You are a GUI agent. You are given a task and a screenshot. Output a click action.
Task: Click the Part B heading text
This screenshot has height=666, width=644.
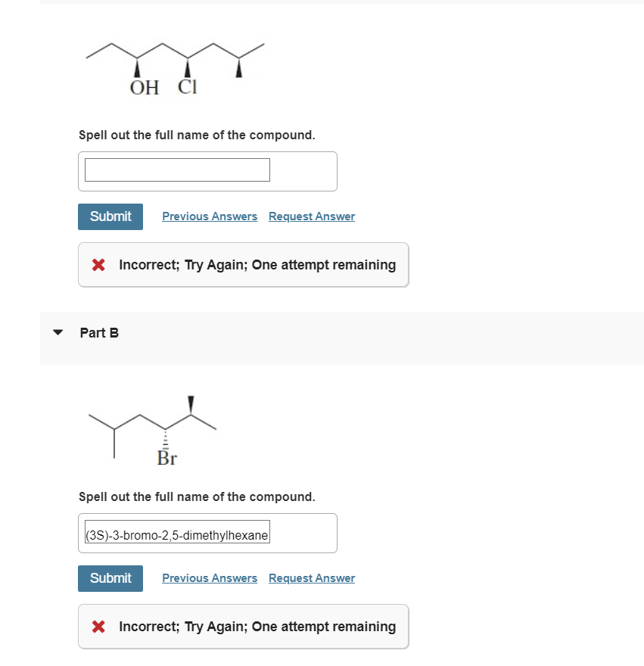click(99, 332)
